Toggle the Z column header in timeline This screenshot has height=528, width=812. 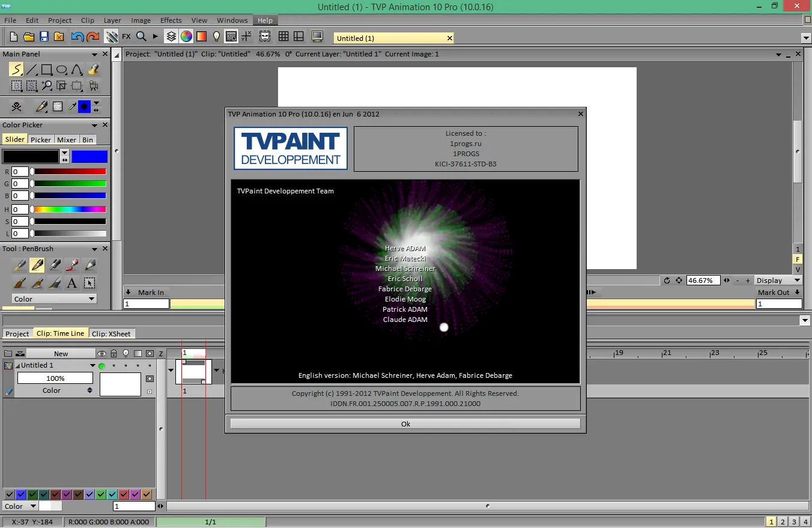point(161,354)
